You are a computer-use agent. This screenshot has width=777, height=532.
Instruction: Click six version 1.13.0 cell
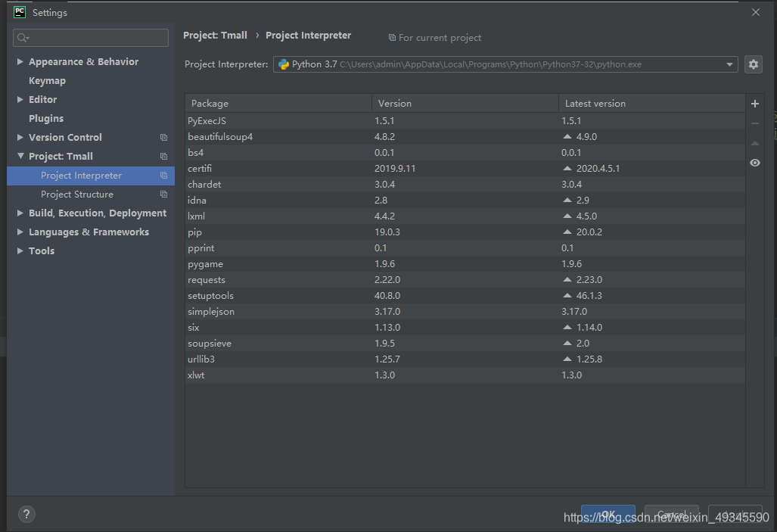[387, 327]
